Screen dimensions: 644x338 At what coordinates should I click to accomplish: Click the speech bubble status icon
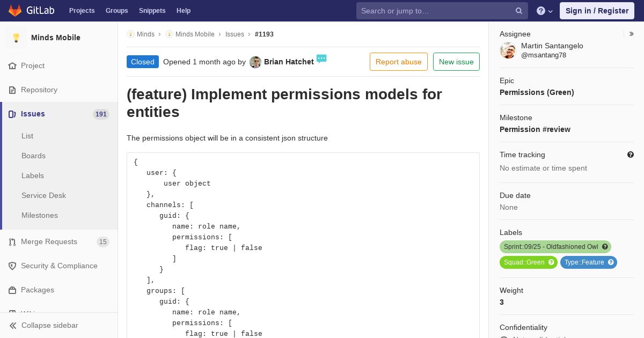[x=321, y=59]
